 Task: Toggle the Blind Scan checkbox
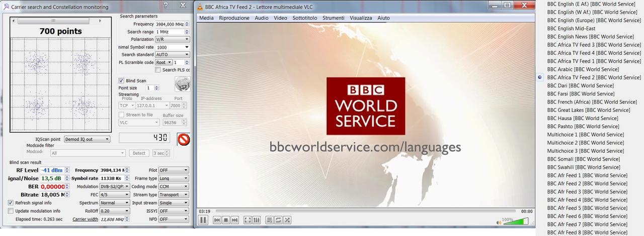[121, 80]
